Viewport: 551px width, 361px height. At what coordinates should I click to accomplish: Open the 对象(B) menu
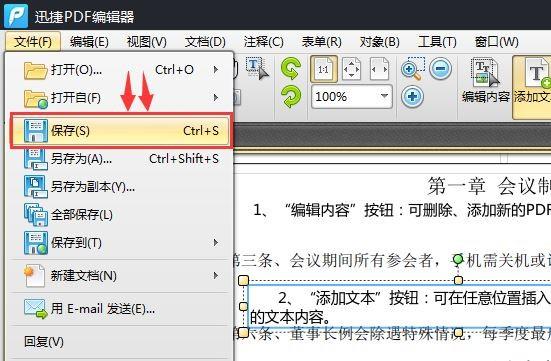(380, 42)
